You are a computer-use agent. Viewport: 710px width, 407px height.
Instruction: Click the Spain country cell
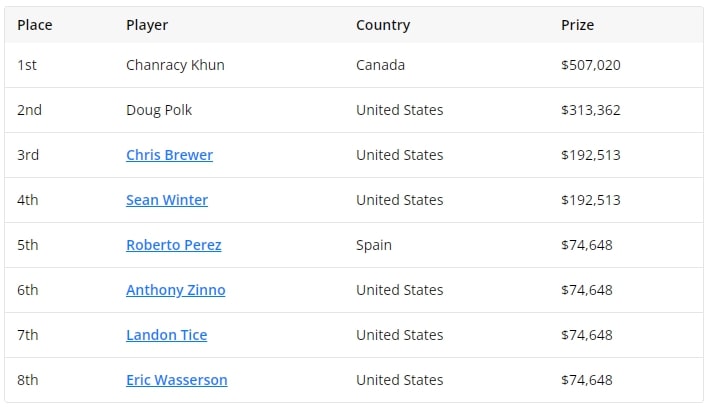coord(374,245)
